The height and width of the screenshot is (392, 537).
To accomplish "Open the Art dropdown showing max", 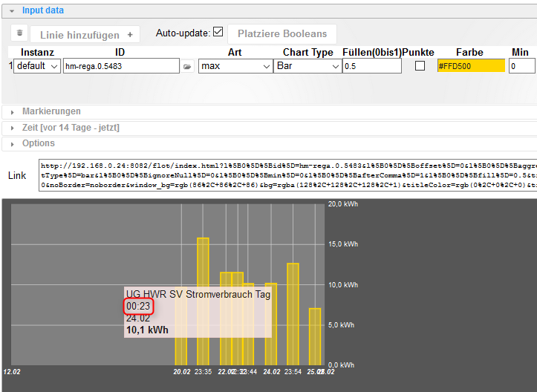I will 235,66.
